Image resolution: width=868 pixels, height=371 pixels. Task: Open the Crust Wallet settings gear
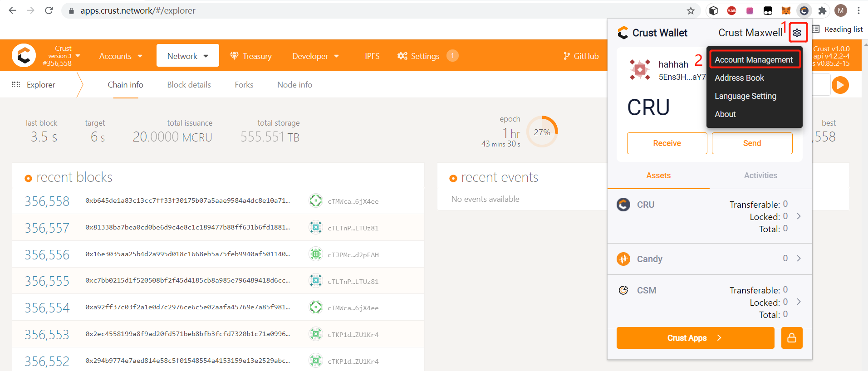coord(797,33)
